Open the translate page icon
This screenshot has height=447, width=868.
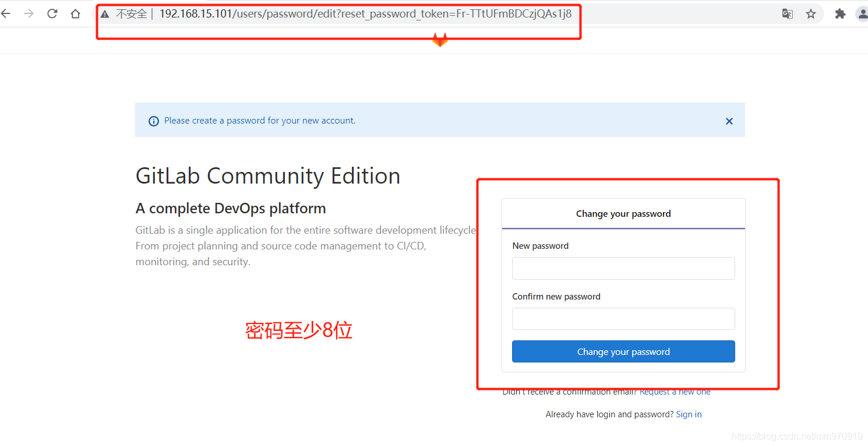788,14
